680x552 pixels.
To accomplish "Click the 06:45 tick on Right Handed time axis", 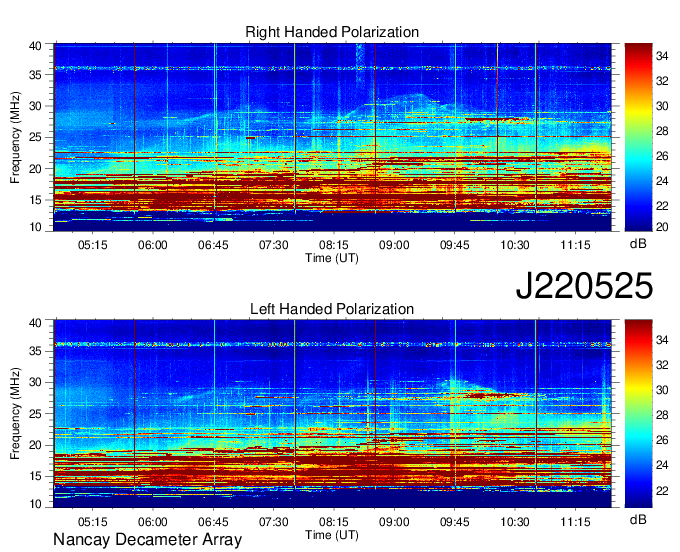I will (213, 245).
